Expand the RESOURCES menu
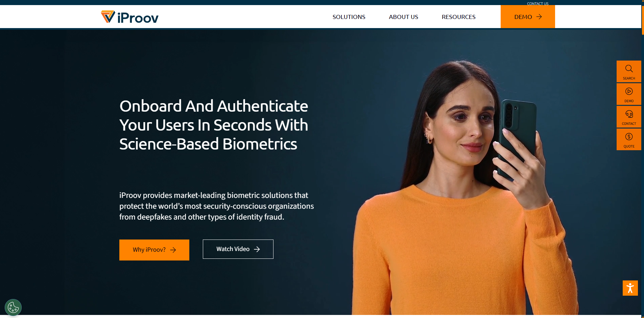Screen dimensions: 644x318 point(458,17)
